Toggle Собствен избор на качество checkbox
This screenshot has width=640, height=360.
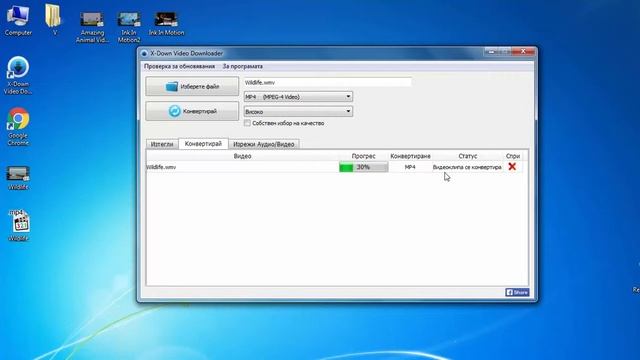click(247, 123)
